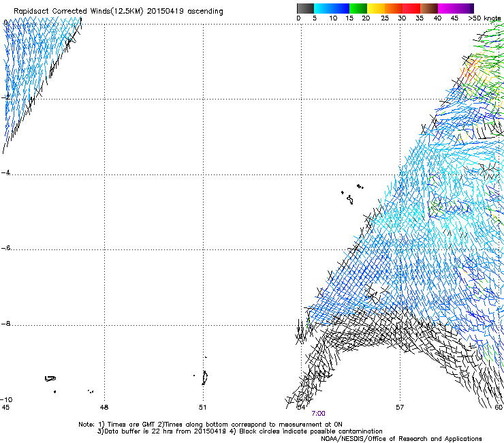Click the '-6' latitude axis label
Screen dimensions: 504x443
[x=5, y=247]
